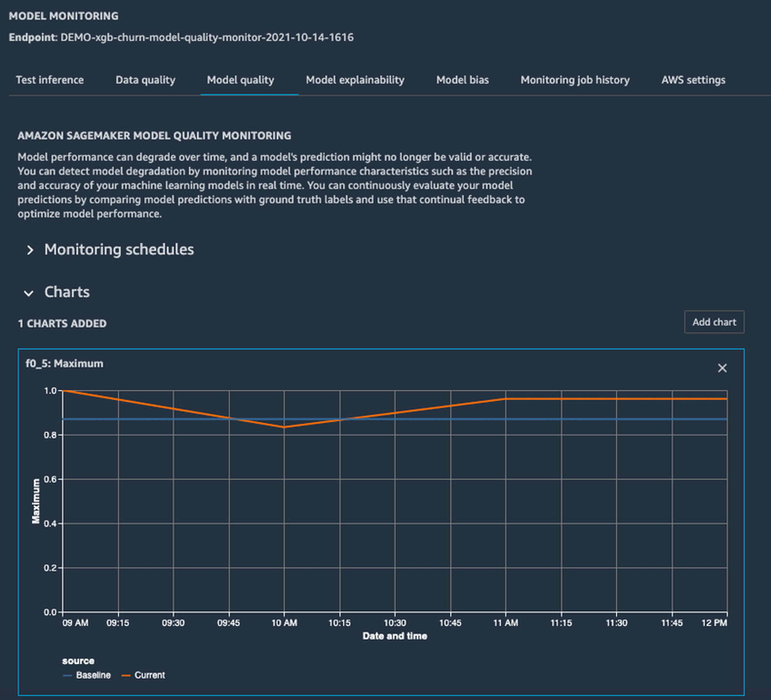Select the Model quality tab
771x700 pixels.
pyautogui.click(x=241, y=80)
